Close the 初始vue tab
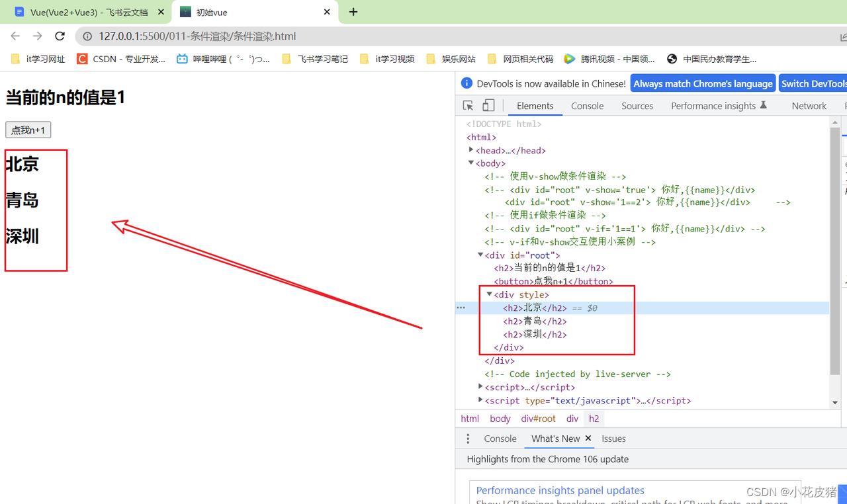The image size is (847, 504). point(327,12)
